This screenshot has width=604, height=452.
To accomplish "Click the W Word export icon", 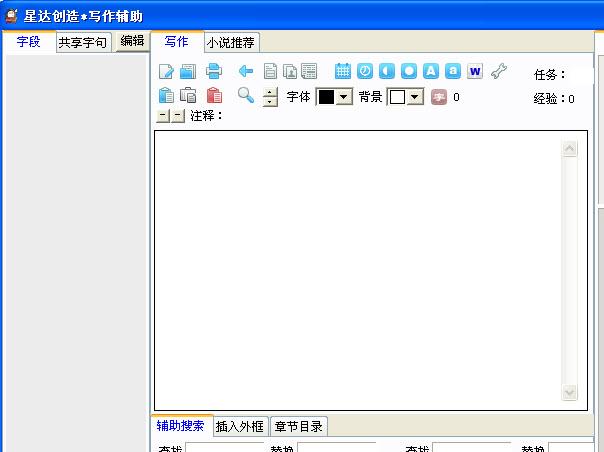I will 475,71.
